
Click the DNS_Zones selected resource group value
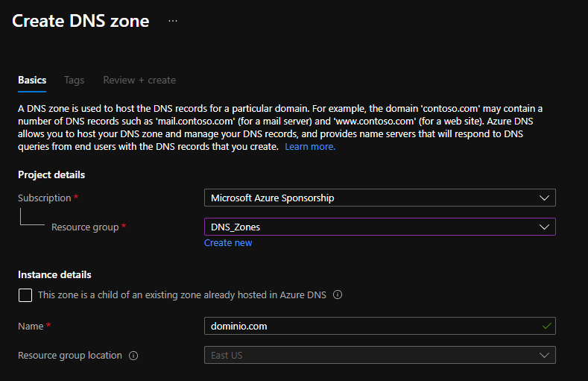click(x=235, y=227)
